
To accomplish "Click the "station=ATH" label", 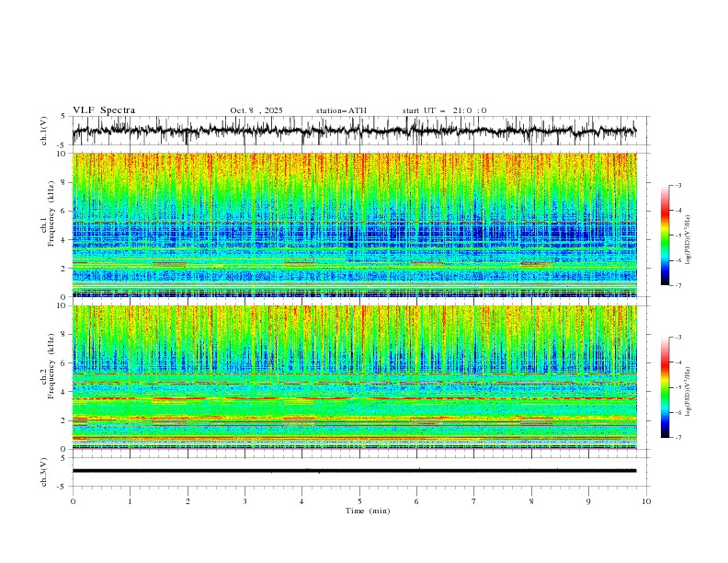I will [341, 110].
